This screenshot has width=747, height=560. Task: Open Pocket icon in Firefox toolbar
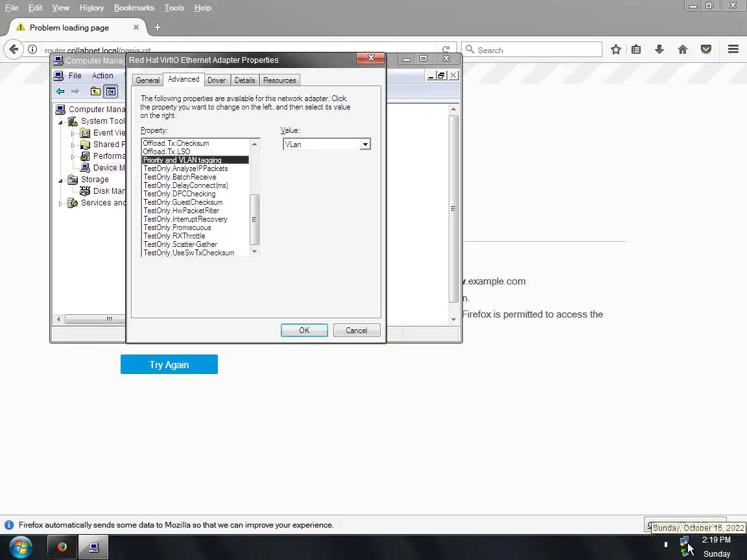coord(706,49)
